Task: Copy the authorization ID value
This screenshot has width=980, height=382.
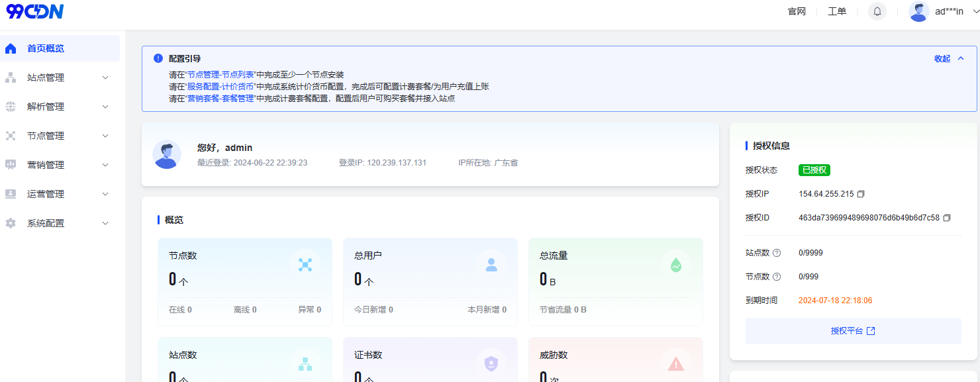Action: [x=947, y=218]
